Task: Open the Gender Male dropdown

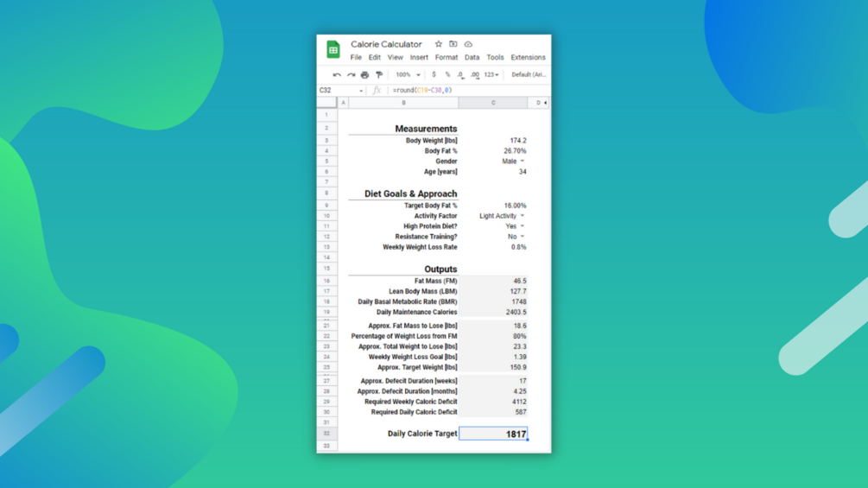Action: click(x=522, y=162)
